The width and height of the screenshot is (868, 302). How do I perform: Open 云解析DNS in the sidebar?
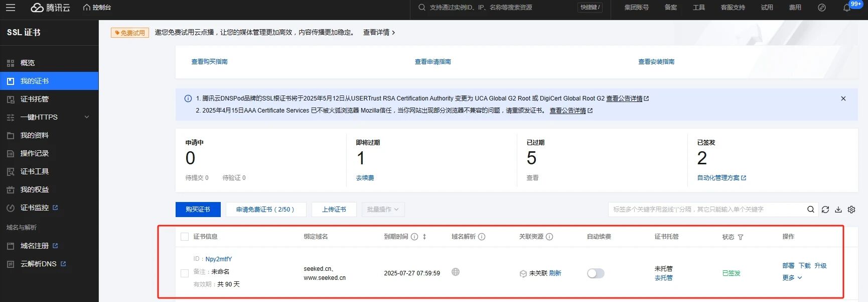coord(49,264)
